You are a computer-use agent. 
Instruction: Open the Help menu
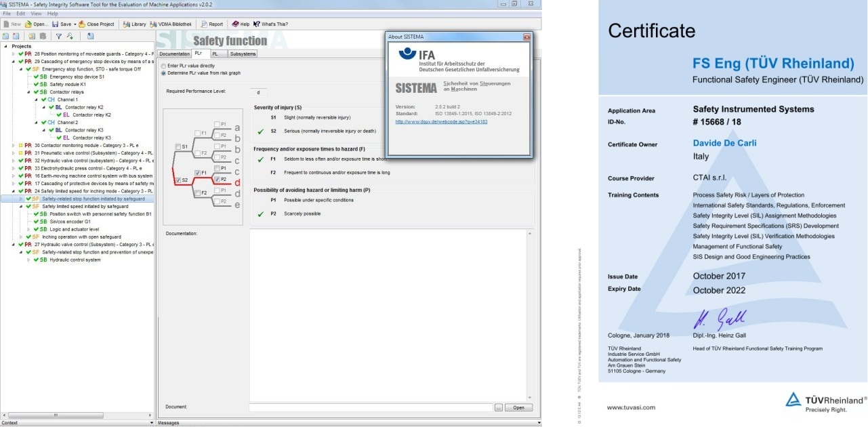pos(52,14)
